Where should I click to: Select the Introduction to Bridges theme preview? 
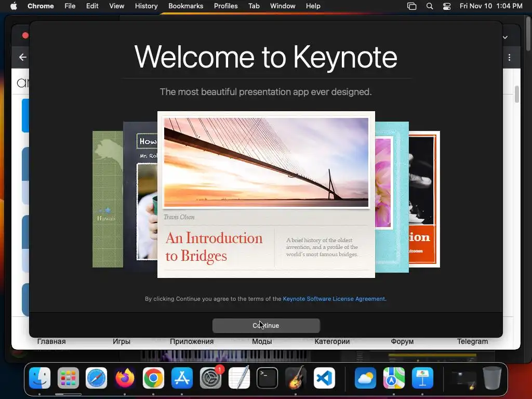pos(266,194)
